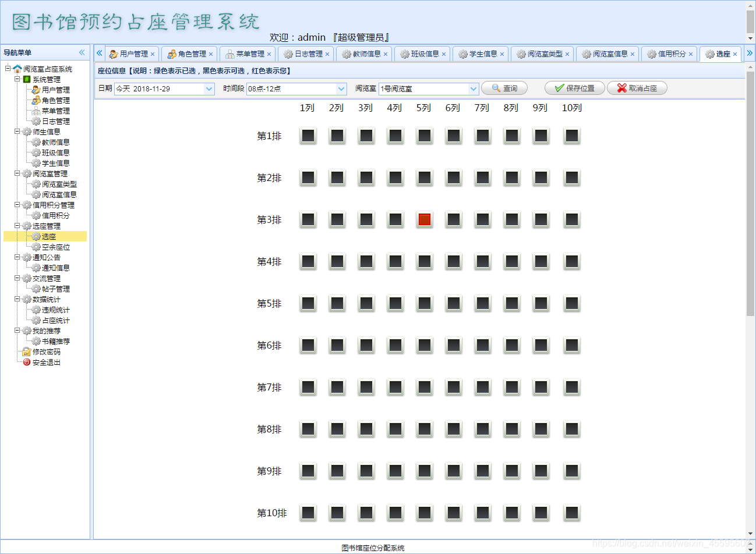The width and height of the screenshot is (756, 554).
Task: Collapse the 选座管理 tree node
Action: tap(17, 226)
